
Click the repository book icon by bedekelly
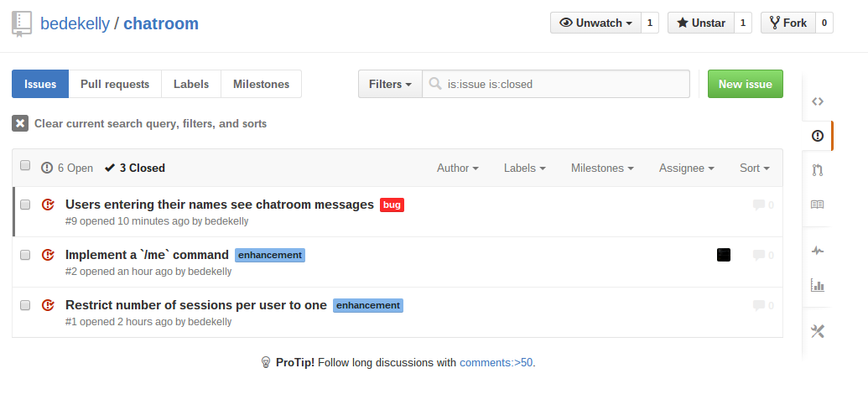22,24
